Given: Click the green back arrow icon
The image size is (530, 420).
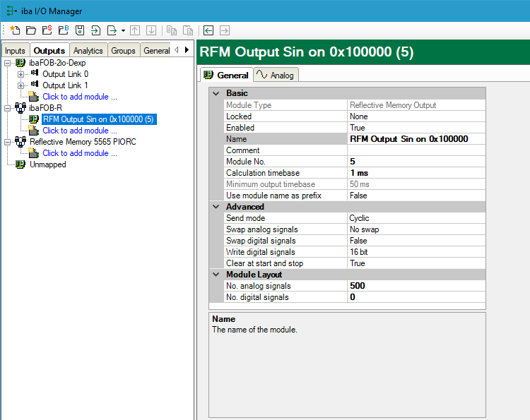Looking at the screenshot, I should tap(208, 30).
